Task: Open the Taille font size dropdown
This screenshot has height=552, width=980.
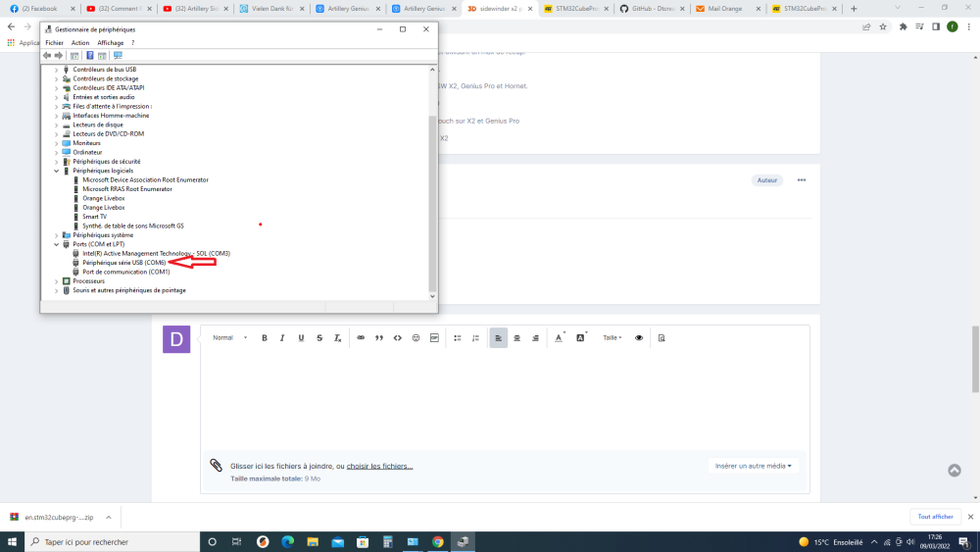Action: pyautogui.click(x=612, y=337)
